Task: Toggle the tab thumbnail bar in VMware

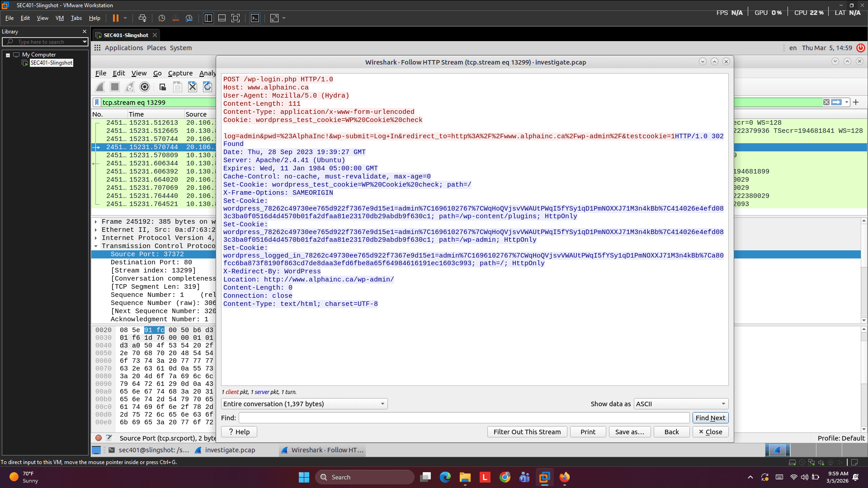Action: coord(222,19)
